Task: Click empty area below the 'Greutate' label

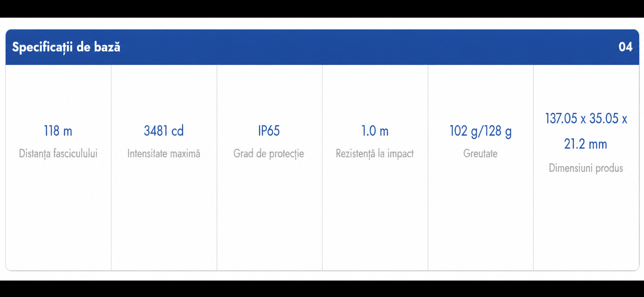Action: [480, 216]
